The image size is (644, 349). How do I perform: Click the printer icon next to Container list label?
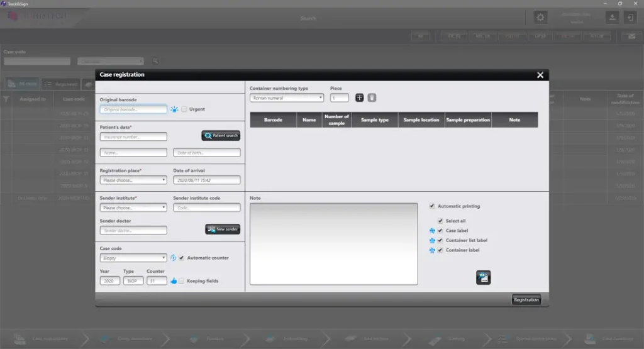pos(432,241)
